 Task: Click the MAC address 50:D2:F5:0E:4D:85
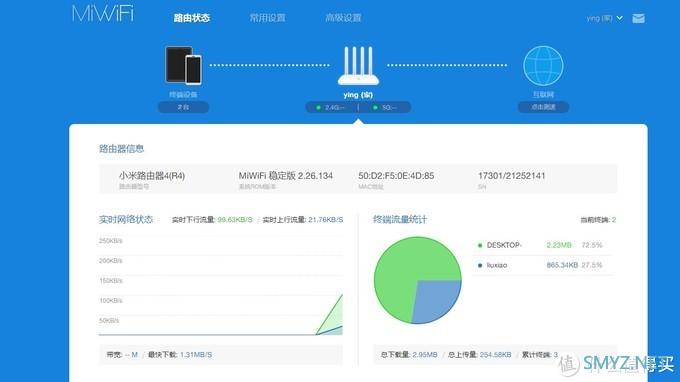click(396, 176)
